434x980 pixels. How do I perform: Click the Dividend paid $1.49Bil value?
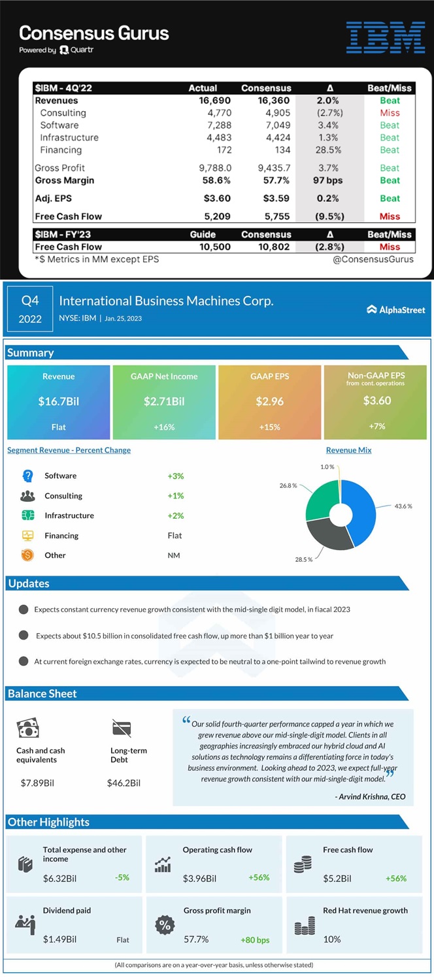(x=59, y=939)
